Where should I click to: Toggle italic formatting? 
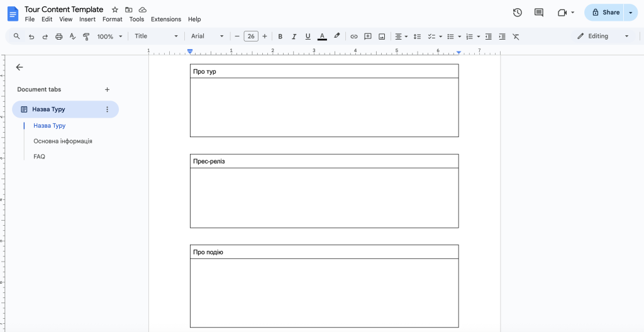coord(294,36)
